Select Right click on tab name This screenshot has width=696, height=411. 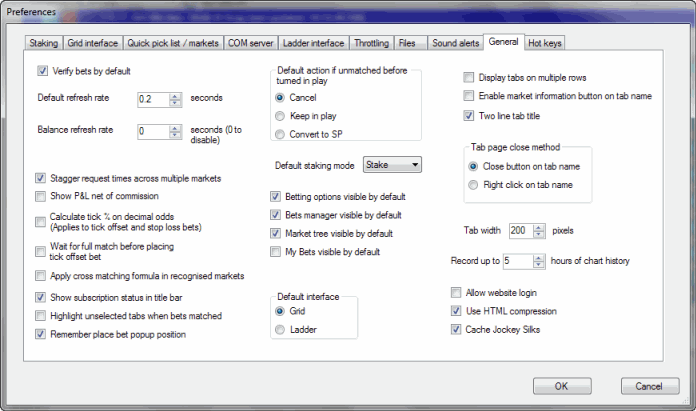click(475, 184)
